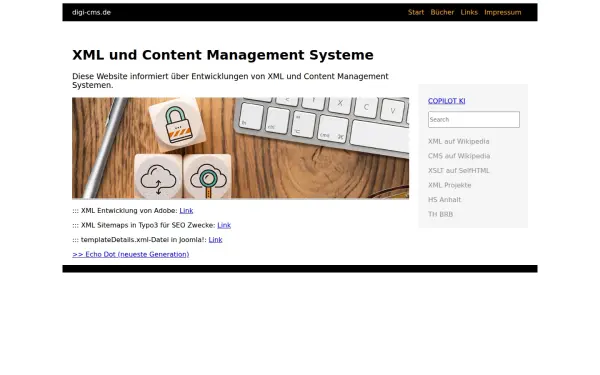
Task: Open the XML Projekte link
Action: pyautogui.click(x=450, y=185)
